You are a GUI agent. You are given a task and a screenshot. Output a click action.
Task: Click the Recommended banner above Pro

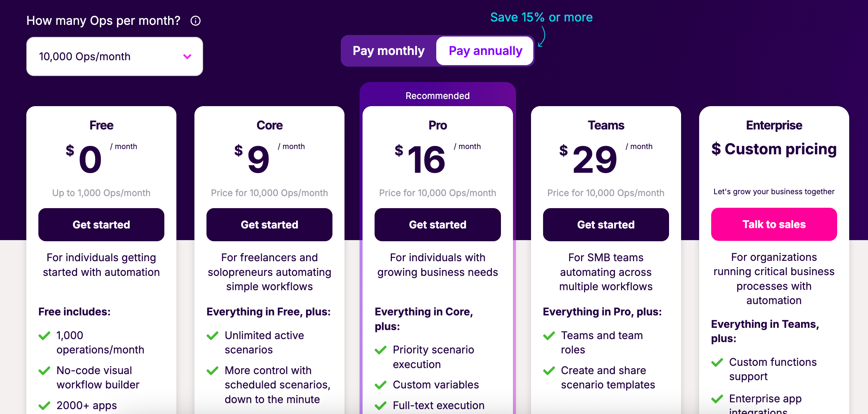click(x=437, y=96)
